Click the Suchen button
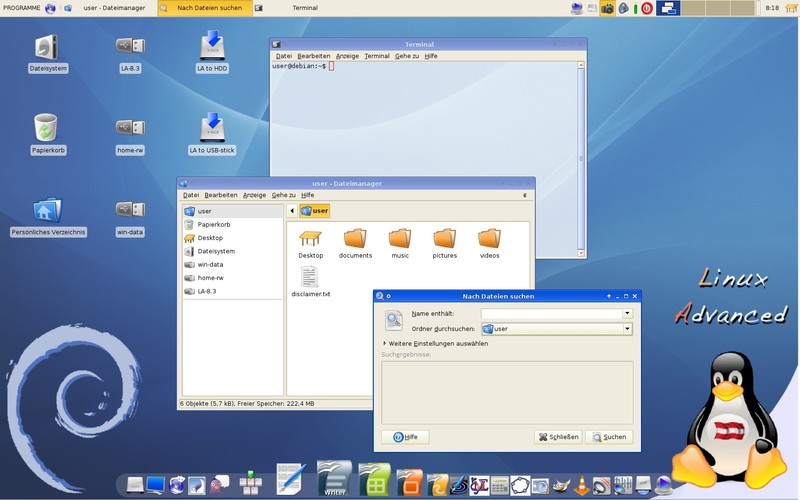 [x=609, y=437]
